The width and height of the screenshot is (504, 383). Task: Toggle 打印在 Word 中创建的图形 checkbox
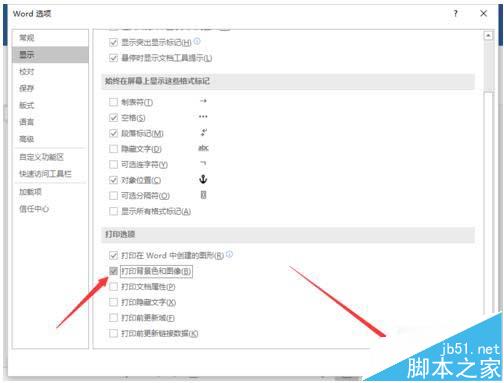coord(113,255)
